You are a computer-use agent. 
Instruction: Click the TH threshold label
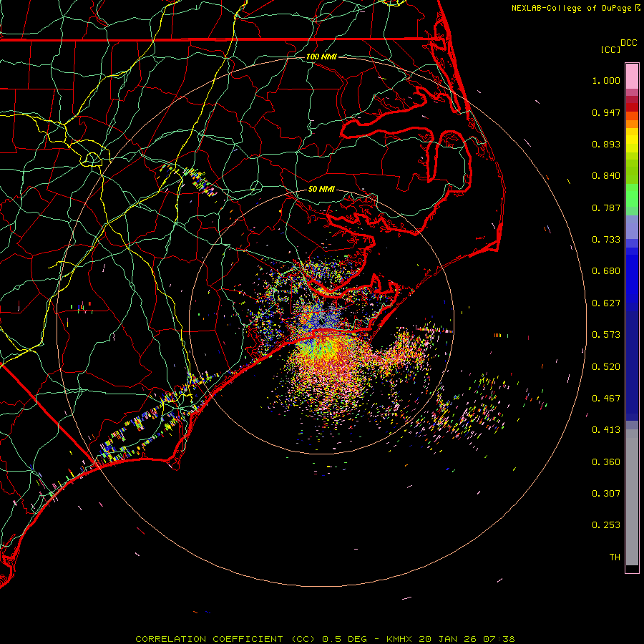[x=615, y=557]
